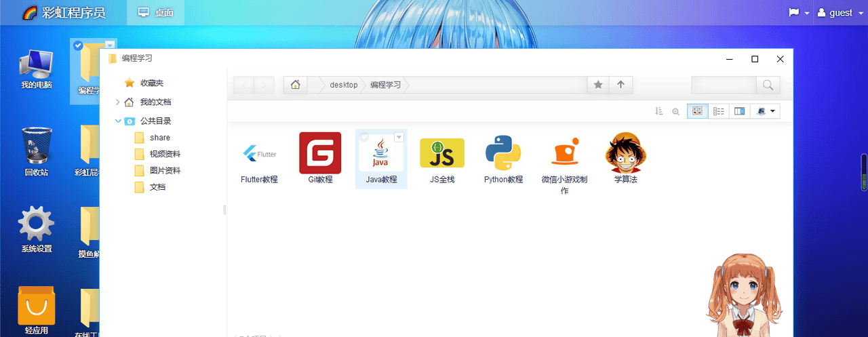Select 收藏夹 in sidebar

152,83
